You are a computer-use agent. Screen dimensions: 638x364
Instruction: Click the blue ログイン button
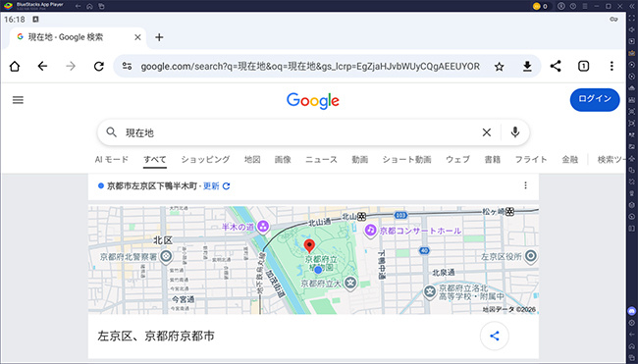coord(595,100)
